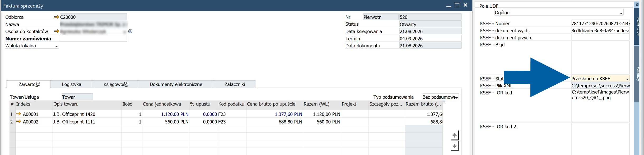Click the Odbiorca field with C20000
This screenshot has height=155, width=644.
[93, 17]
